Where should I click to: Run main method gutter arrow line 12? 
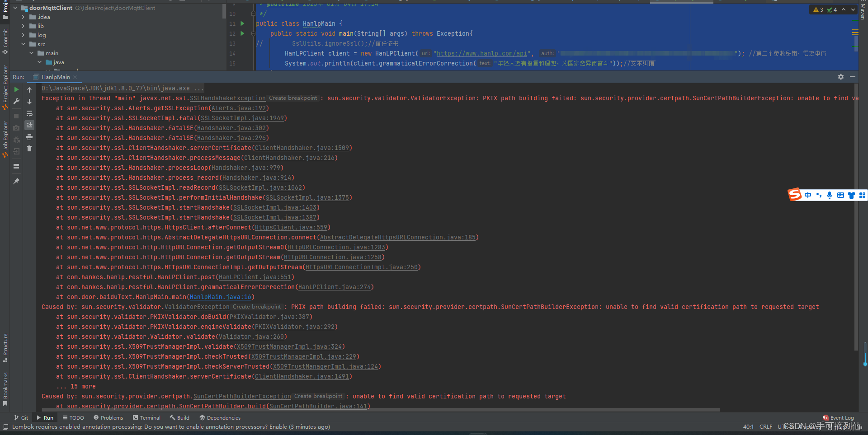(x=242, y=33)
